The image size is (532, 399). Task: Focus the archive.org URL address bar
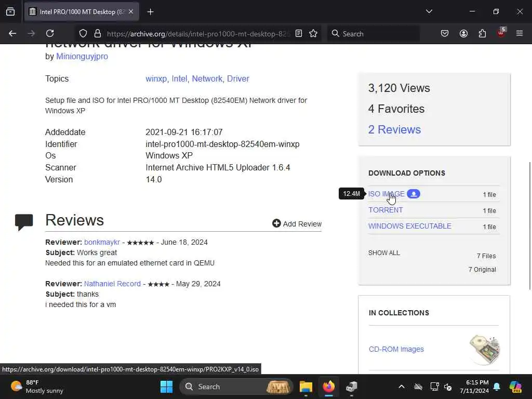[198, 34]
